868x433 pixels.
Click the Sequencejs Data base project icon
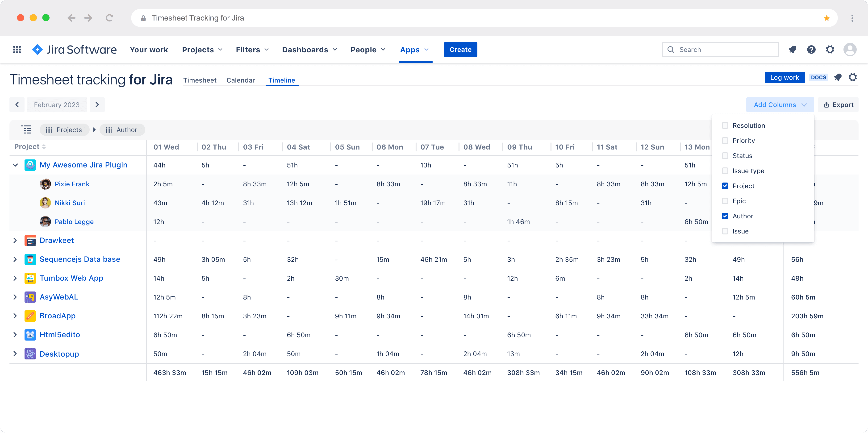(30, 259)
